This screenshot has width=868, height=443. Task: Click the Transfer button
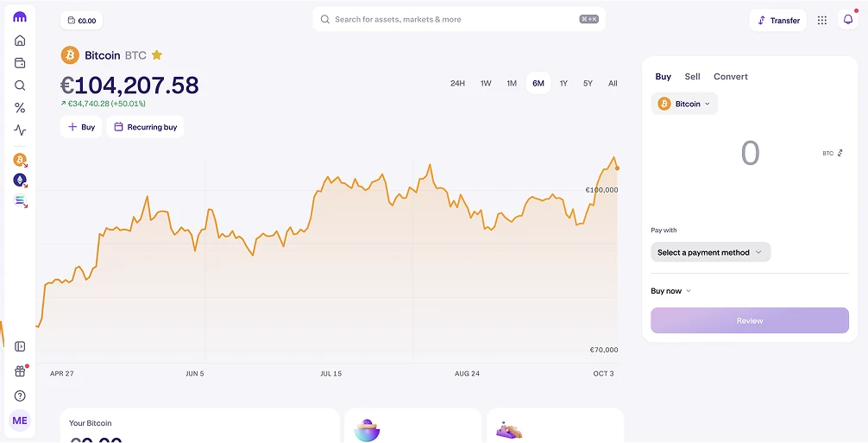click(778, 20)
